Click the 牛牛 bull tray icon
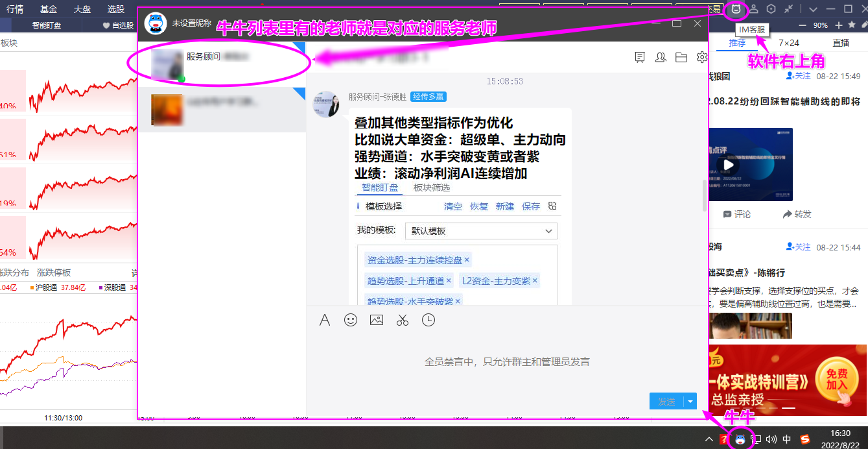Image resolution: width=868 pixels, height=449 pixels. (x=740, y=439)
